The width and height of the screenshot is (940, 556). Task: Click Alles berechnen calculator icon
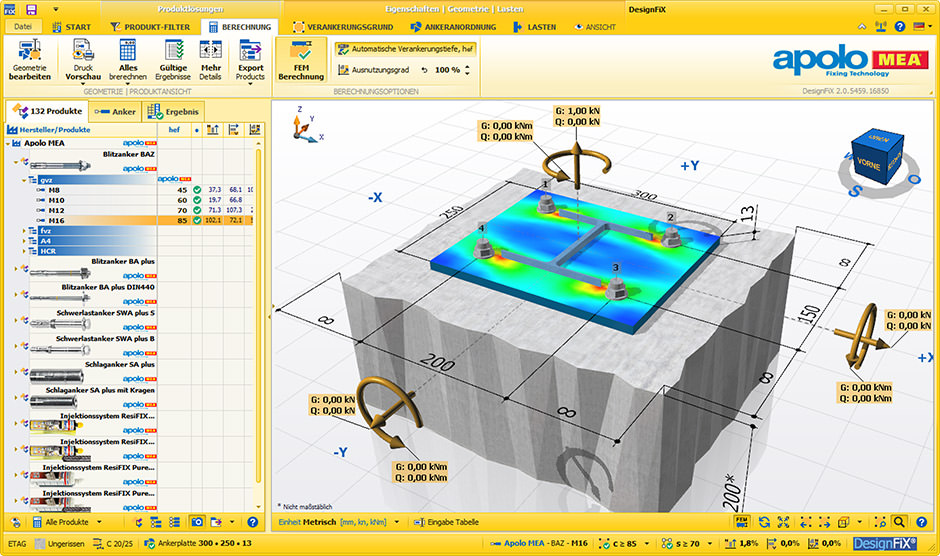[x=128, y=50]
